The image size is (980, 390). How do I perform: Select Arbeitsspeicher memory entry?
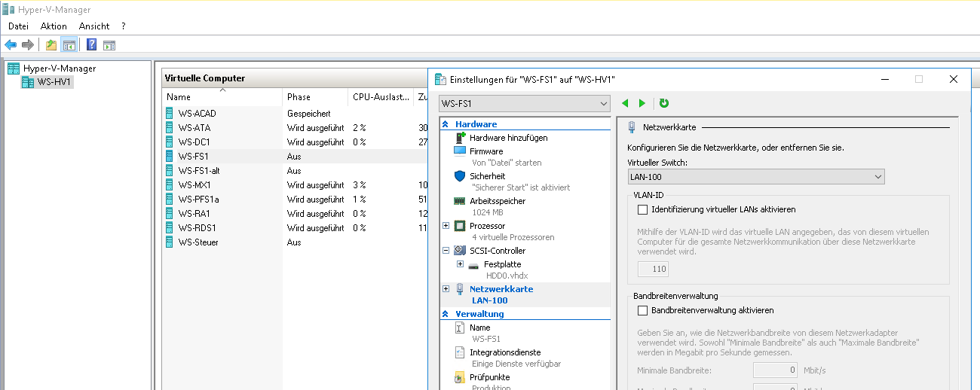click(498, 201)
